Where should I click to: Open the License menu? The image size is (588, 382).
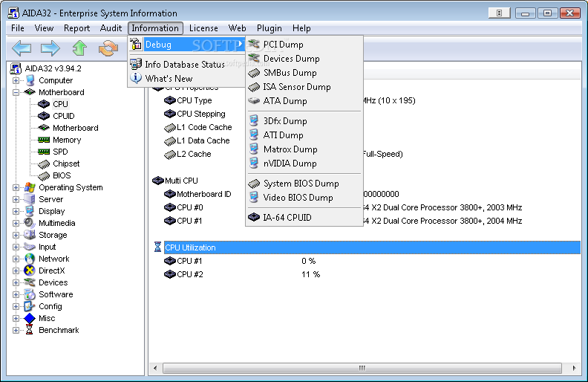tap(203, 28)
